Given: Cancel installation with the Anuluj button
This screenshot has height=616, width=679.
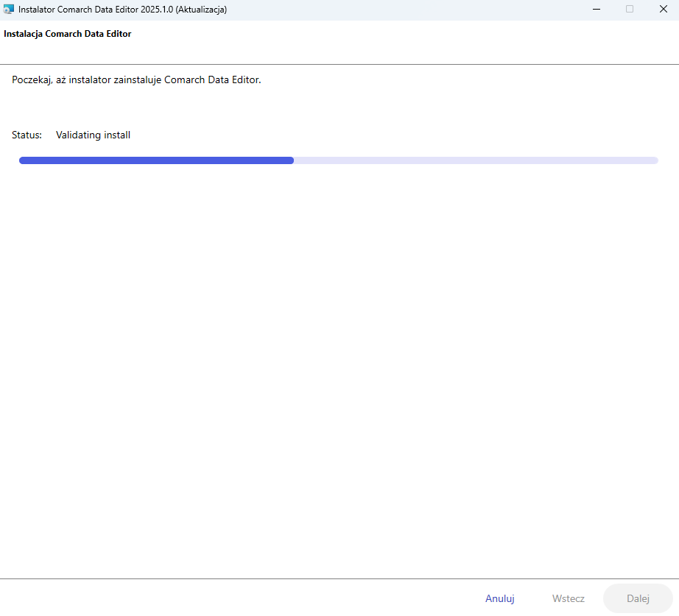Looking at the screenshot, I should [499, 598].
